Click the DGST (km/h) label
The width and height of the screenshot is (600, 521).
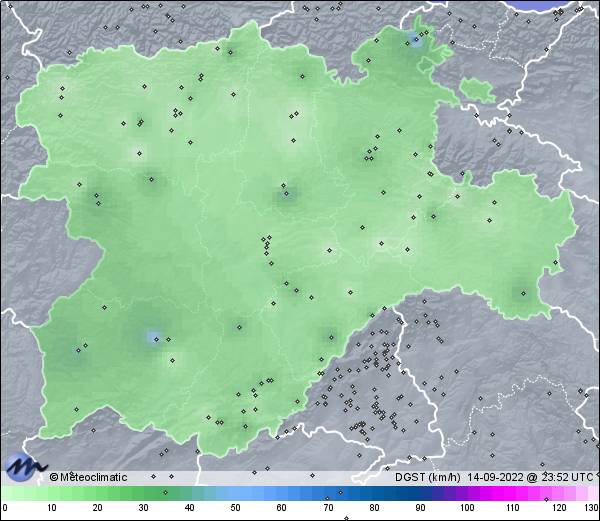point(428,477)
